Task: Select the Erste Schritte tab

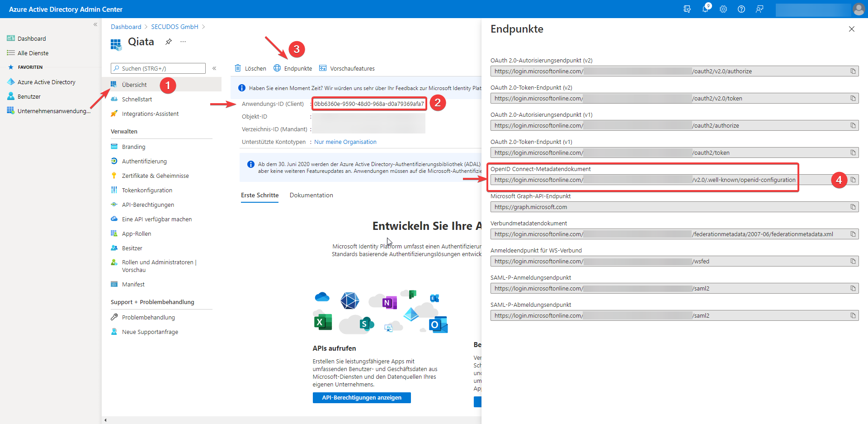Action: (259, 195)
